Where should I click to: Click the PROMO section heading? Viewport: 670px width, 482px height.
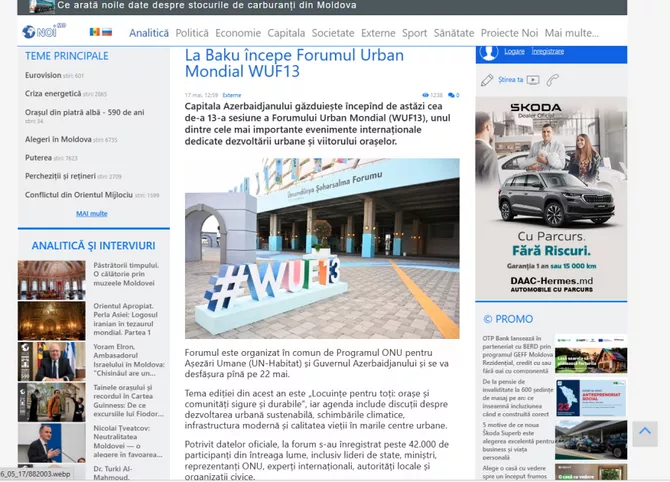click(508, 319)
